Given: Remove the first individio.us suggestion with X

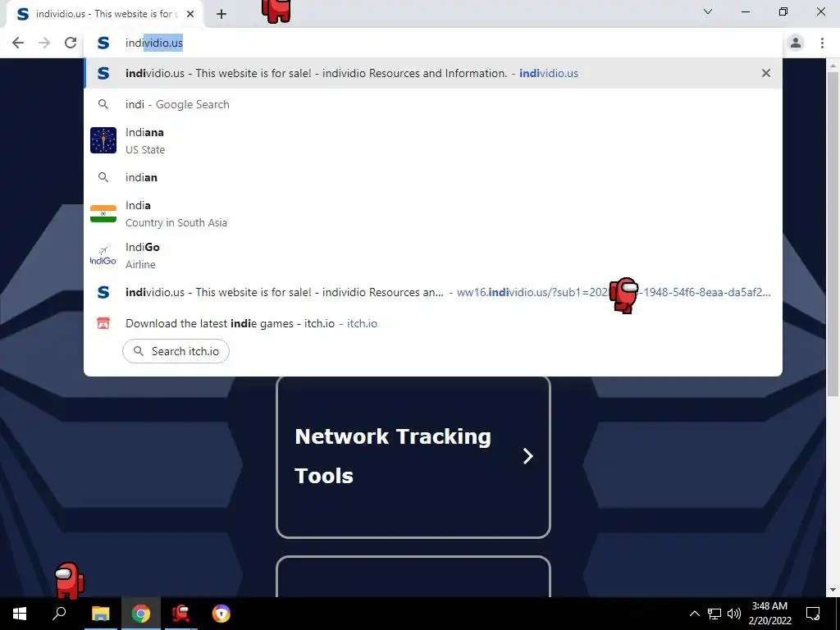Looking at the screenshot, I should [x=766, y=73].
